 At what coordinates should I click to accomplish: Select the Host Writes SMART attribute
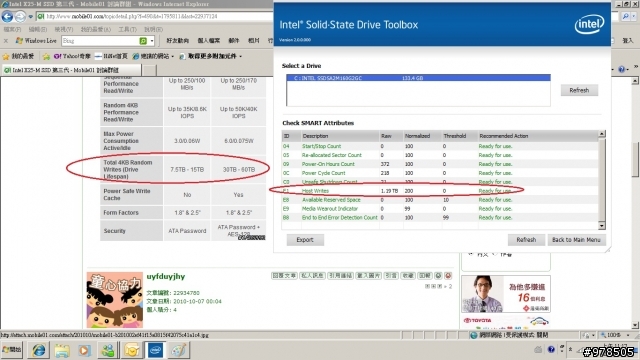440,191
